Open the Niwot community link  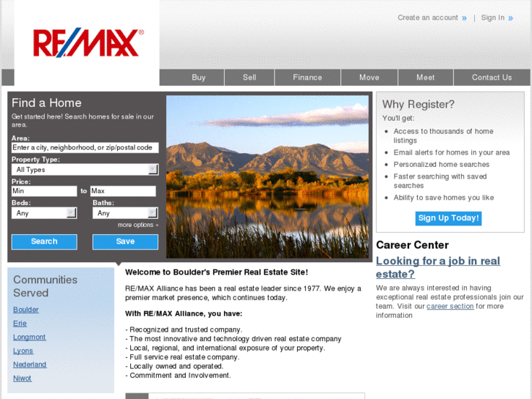pos(23,379)
